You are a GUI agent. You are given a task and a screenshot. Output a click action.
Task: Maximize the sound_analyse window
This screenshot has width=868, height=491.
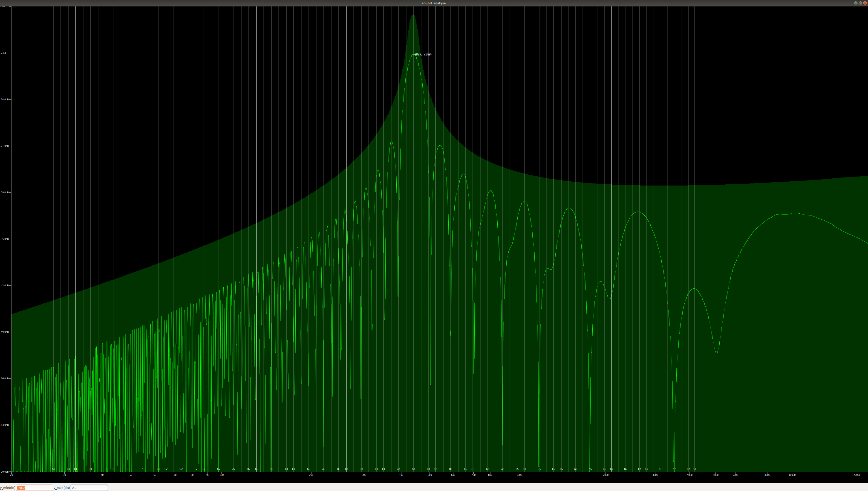coord(860,3)
